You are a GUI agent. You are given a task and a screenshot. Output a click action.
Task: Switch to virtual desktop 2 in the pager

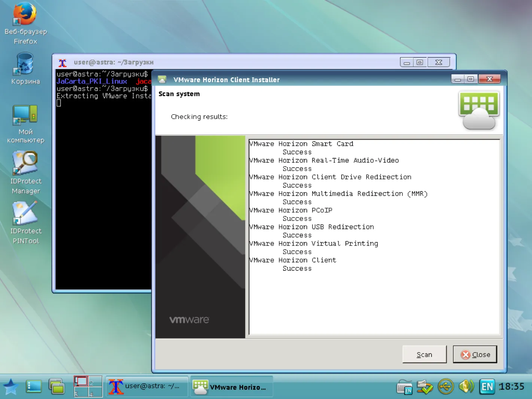pos(95,381)
